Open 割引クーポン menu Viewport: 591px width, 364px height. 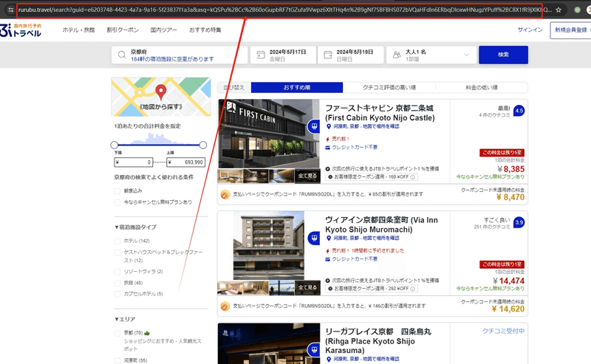(x=123, y=30)
